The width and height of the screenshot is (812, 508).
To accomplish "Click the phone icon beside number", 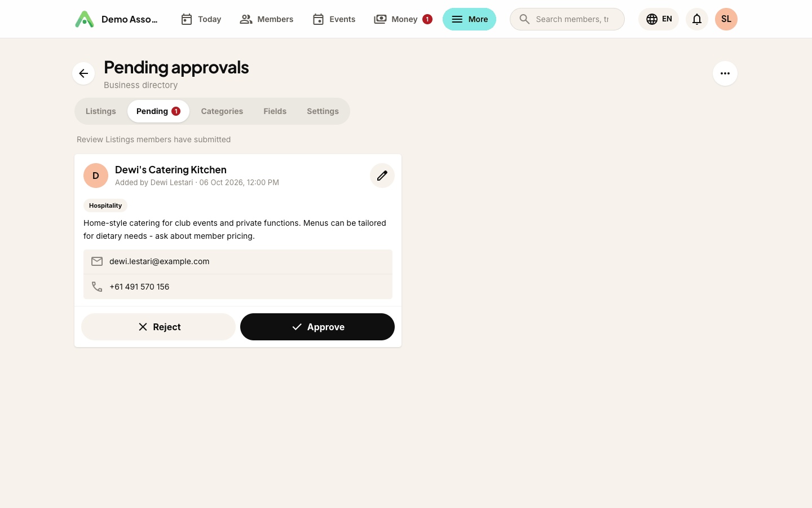I will coord(97,287).
